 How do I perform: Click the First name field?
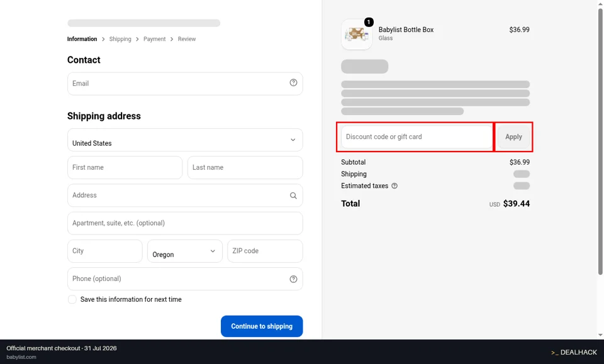point(125,167)
